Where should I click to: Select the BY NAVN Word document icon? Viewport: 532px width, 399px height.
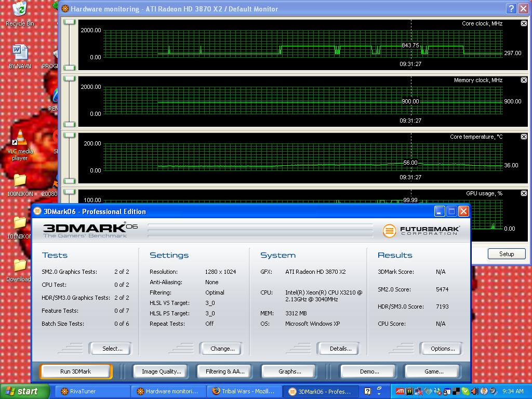pos(20,57)
